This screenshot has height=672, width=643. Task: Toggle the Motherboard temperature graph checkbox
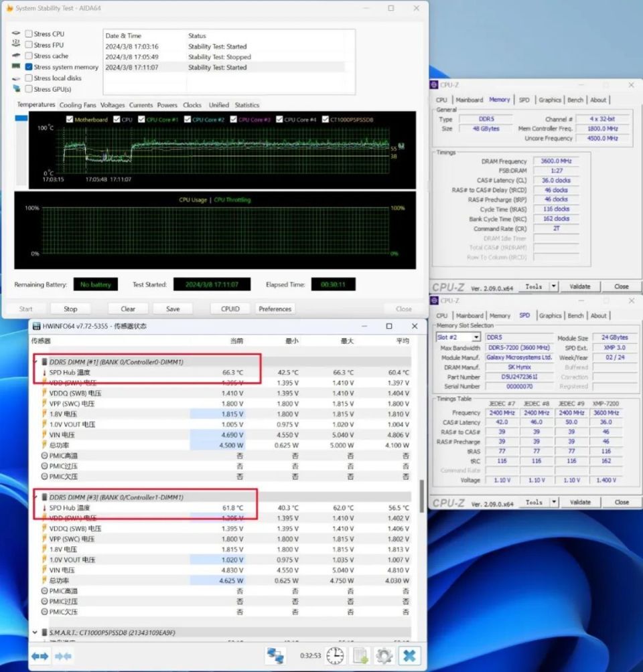coord(70,120)
